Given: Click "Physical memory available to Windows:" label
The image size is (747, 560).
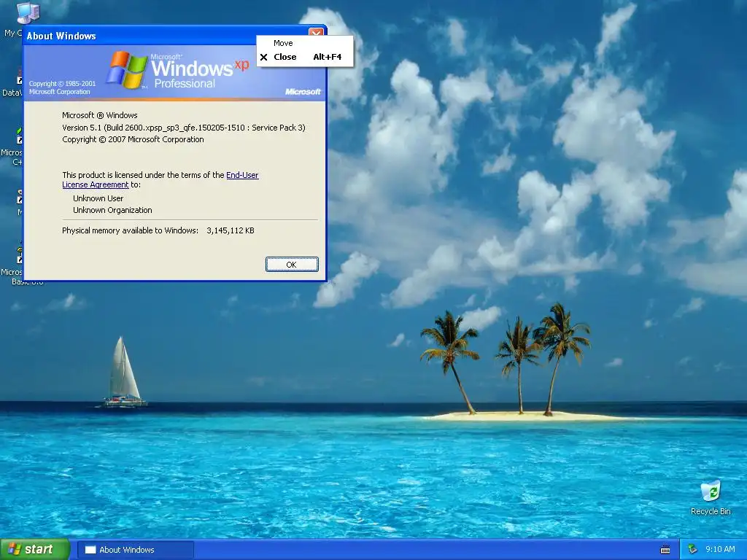Looking at the screenshot, I should click(130, 230).
